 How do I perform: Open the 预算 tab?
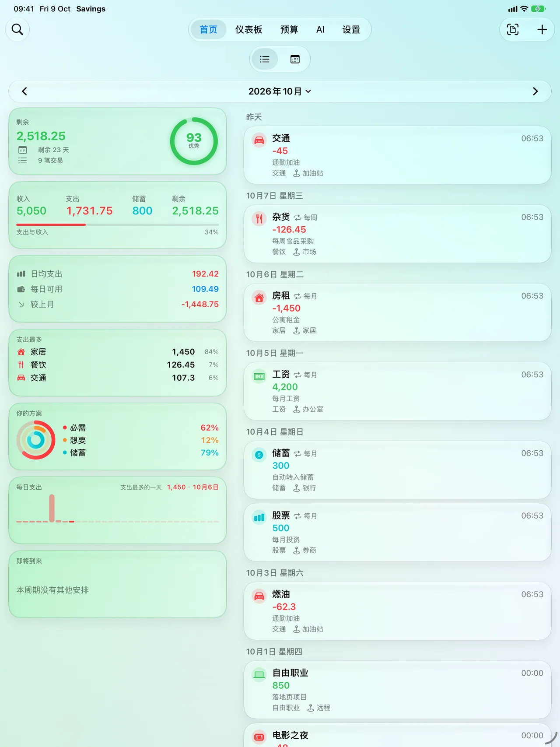point(289,29)
